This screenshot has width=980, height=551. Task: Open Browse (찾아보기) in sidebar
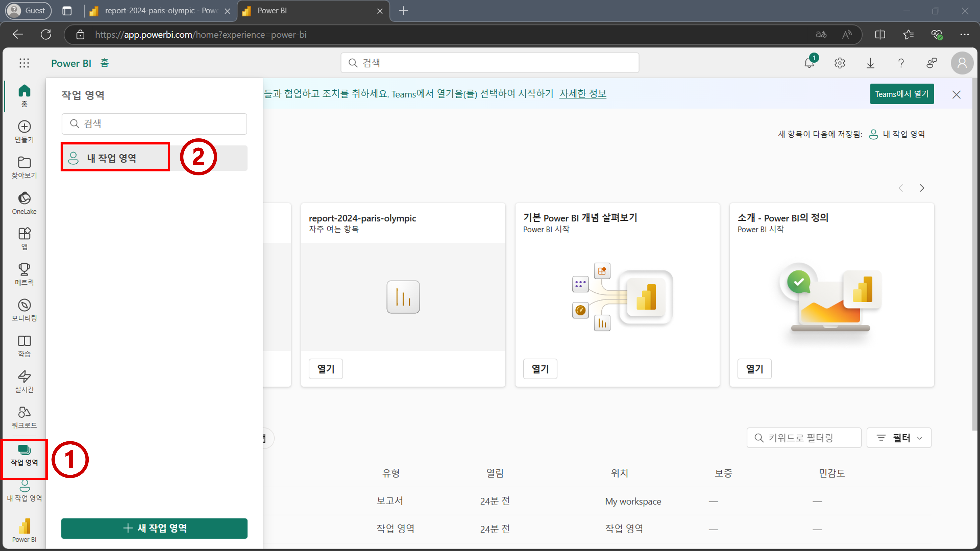pos(24,167)
